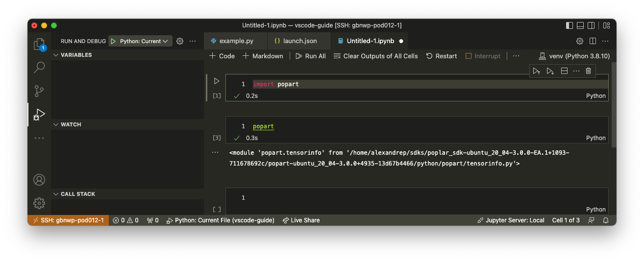Screen dimensions: 644x262
Task: Click the 0.2s execution time of cell 1
Action: click(252, 96)
